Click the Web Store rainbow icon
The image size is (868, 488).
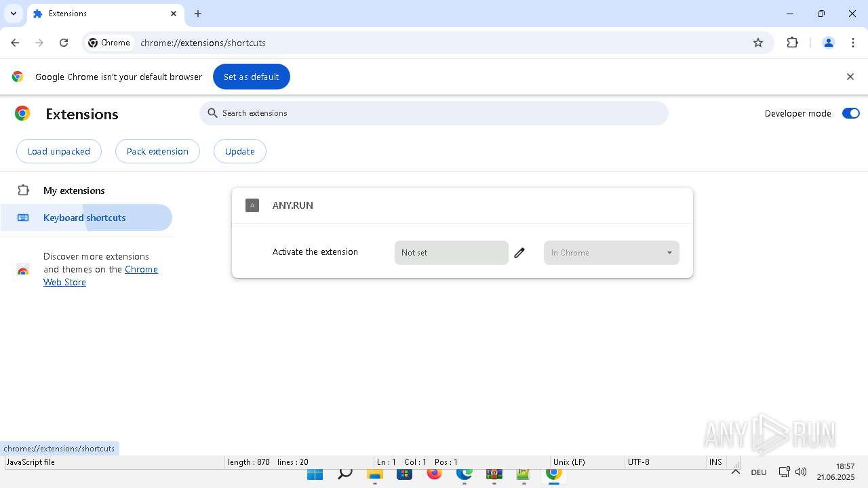click(x=23, y=270)
